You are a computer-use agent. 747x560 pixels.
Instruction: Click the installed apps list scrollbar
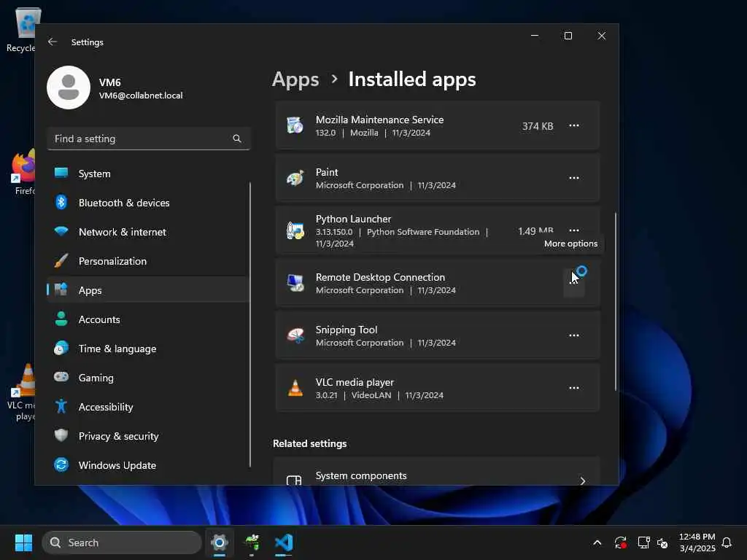[x=616, y=301]
